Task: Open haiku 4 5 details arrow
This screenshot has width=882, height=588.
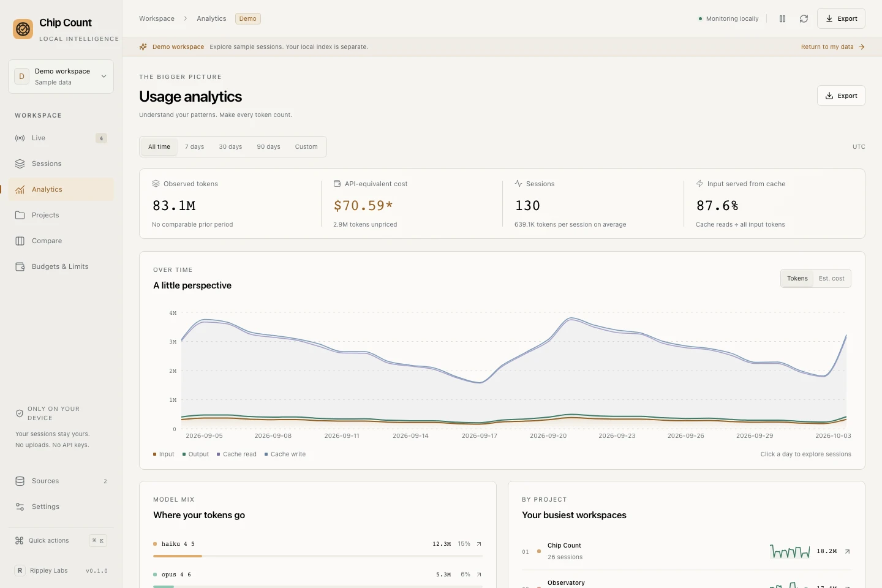Action: [x=479, y=544]
